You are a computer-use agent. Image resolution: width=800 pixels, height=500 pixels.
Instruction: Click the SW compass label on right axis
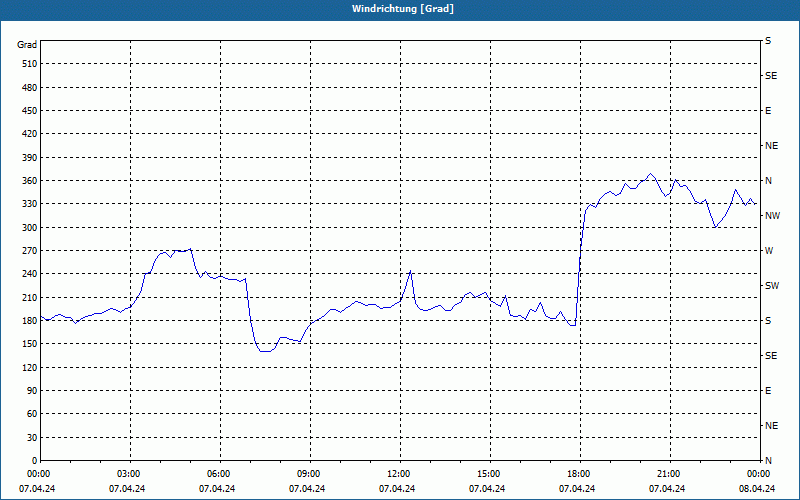click(772, 286)
